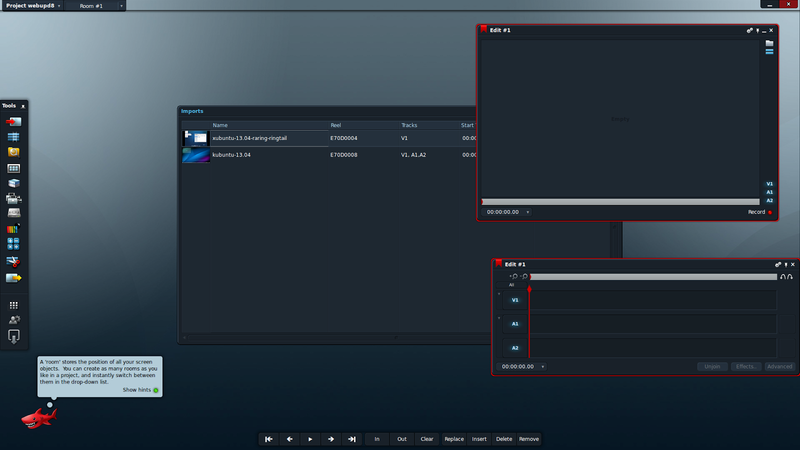Open the viewer timecode dropdown arrow
The image size is (800, 450).
528,212
